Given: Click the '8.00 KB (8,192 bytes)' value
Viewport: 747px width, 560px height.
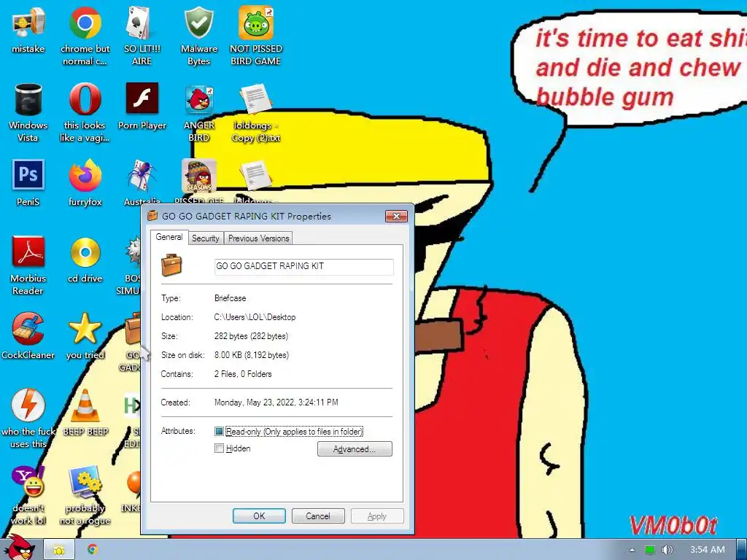Looking at the screenshot, I should click(x=252, y=355).
